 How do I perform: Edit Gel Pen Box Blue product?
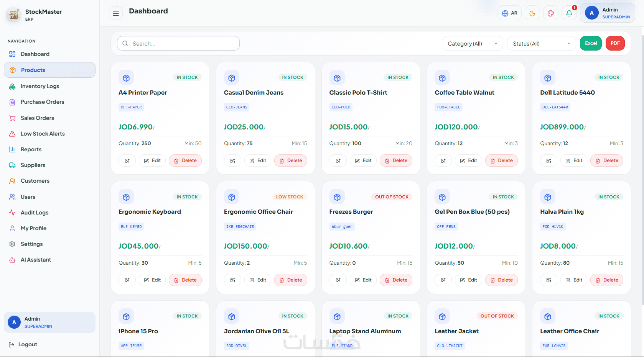468,280
